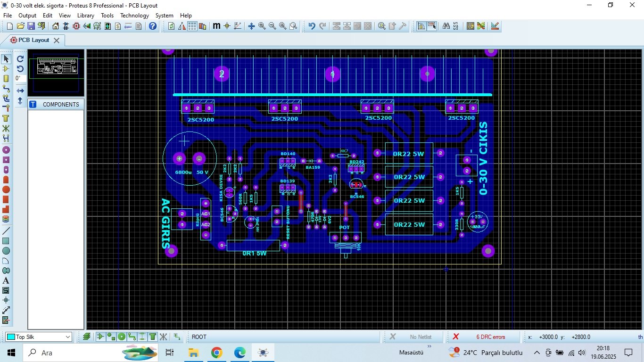The width and height of the screenshot is (644, 362).
Task: Open the Top Silk layer selector dropdown
Action: [x=38, y=337]
